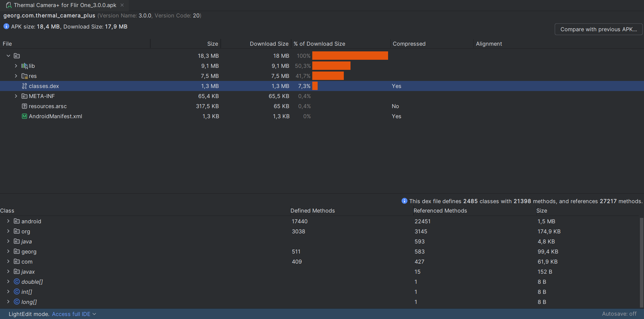Click the APK size info icon
The width and height of the screenshot is (644, 319).
click(x=6, y=27)
